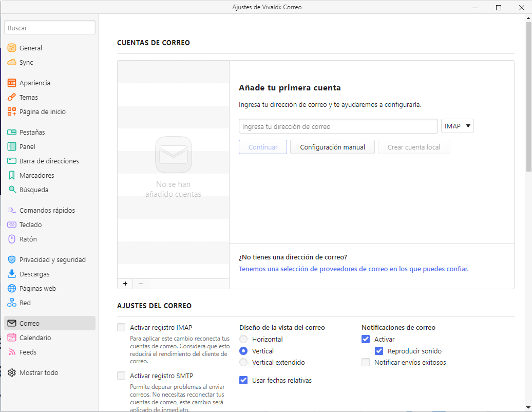Select the Marcadores bookmark icon
532x412 pixels.
pos(12,175)
